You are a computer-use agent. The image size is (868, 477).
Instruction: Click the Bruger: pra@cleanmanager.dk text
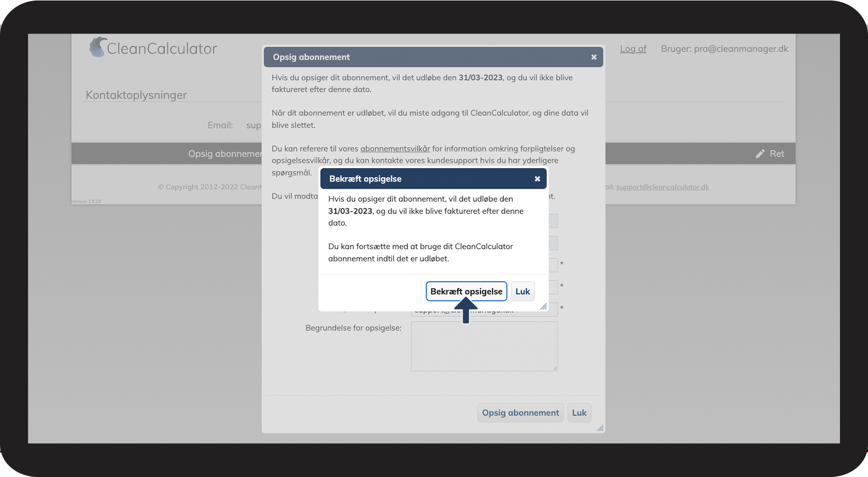725,49
